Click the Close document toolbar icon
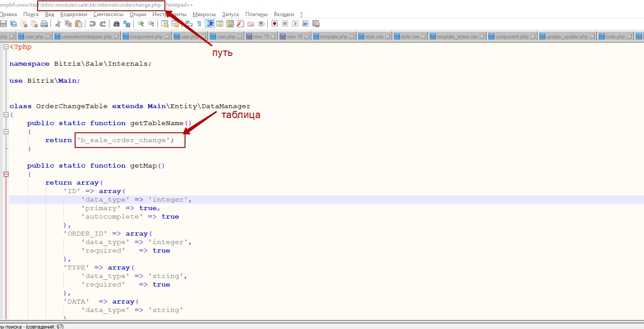644x329 pixels. coord(24,24)
